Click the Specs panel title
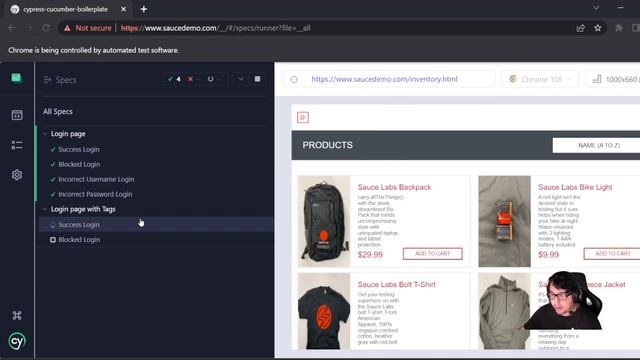The image size is (640, 360). [x=66, y=80]
